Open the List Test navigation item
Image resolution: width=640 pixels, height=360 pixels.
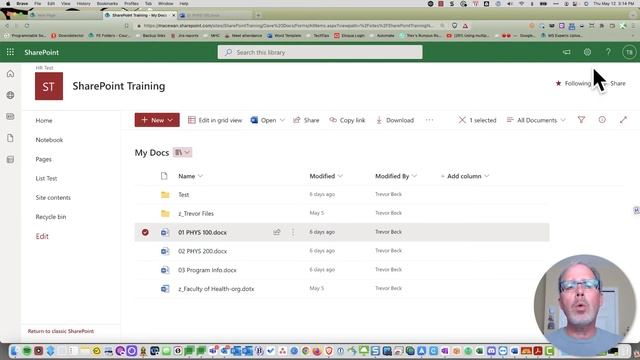46,178
